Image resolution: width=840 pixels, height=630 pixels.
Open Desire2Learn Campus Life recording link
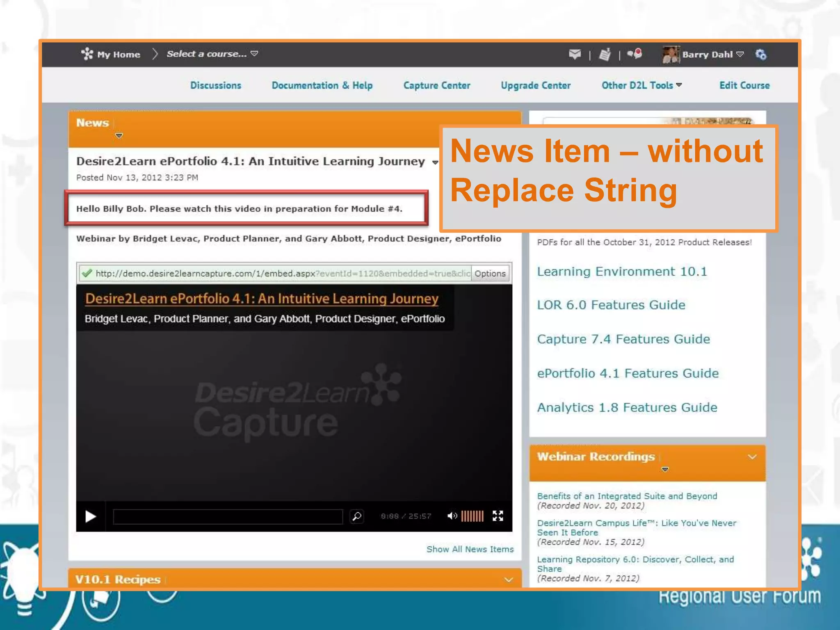pos(637,528)
